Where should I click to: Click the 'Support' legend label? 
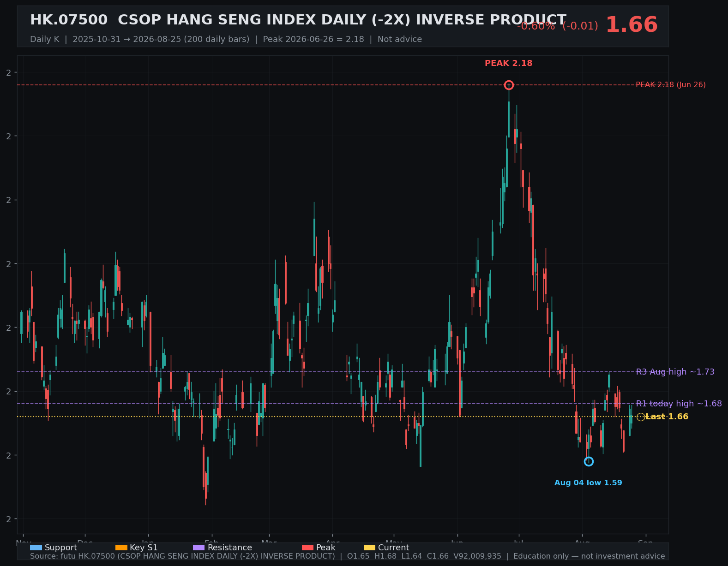(61, 548)
